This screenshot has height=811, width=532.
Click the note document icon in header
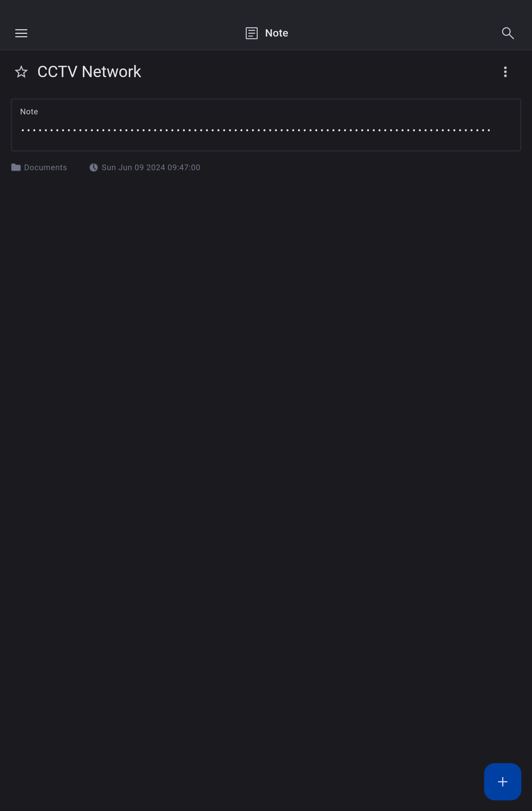[x=251, y=33]
